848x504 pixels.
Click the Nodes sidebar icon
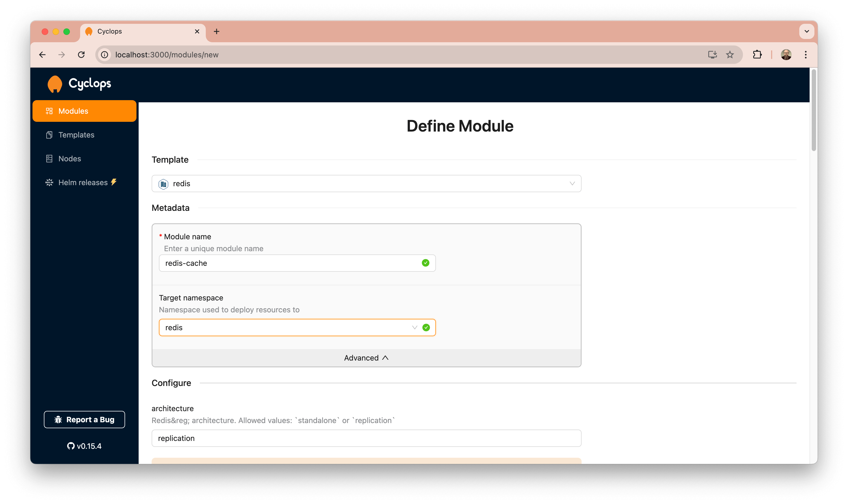tap(50, 158)
